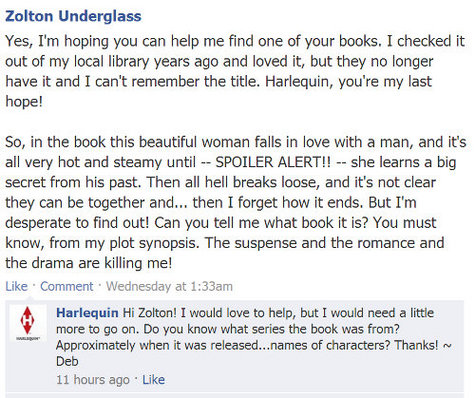Click Hi Zolton! greeting in reply
475x398 pixels.
tap(150, 313)
